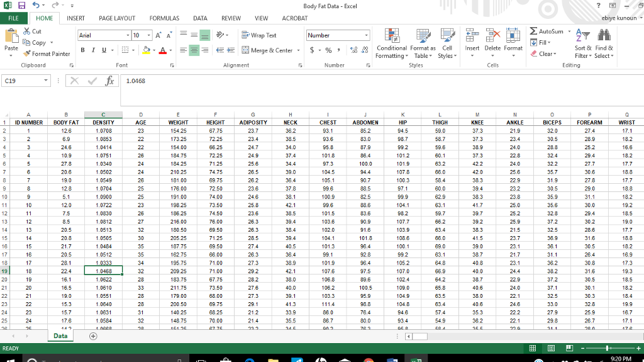Click the Merge & Center button
Screen dimensions: 644x362
click(267, 50)
